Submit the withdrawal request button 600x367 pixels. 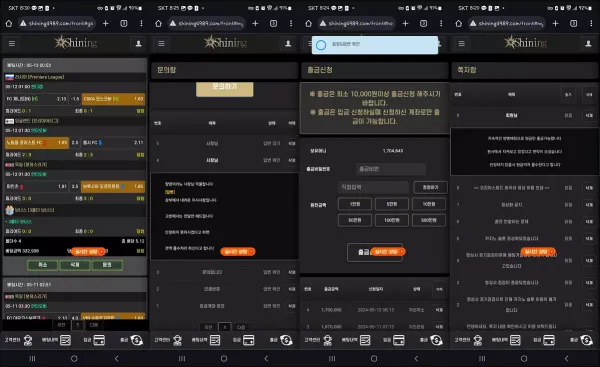point(375,253)
